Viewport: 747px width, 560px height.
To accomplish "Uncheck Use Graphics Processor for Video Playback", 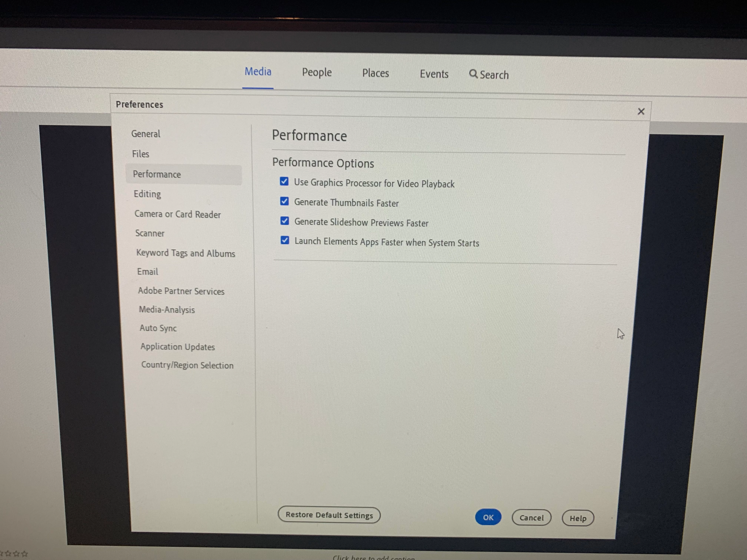I will click(284, 182).
